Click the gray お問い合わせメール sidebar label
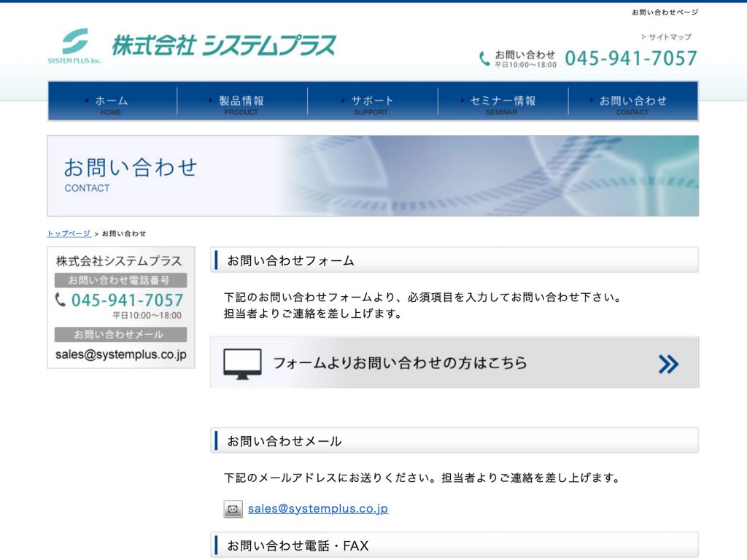747x560 pixels. pos(120,334)
